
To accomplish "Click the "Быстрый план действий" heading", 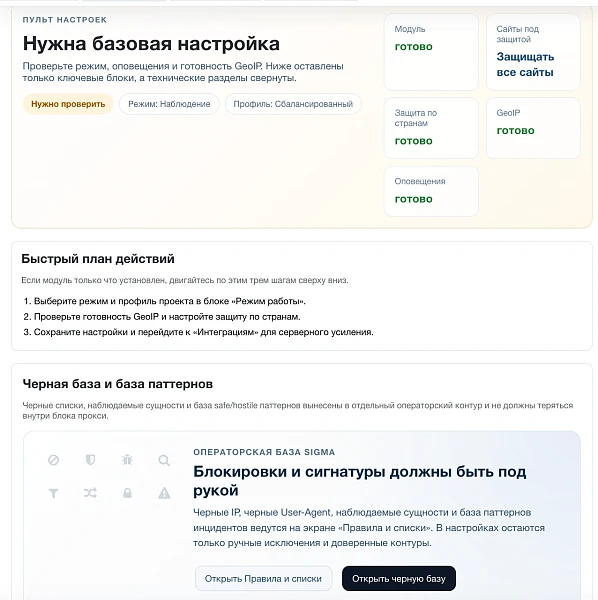I will pyautogui.click(x=98, y=259).
